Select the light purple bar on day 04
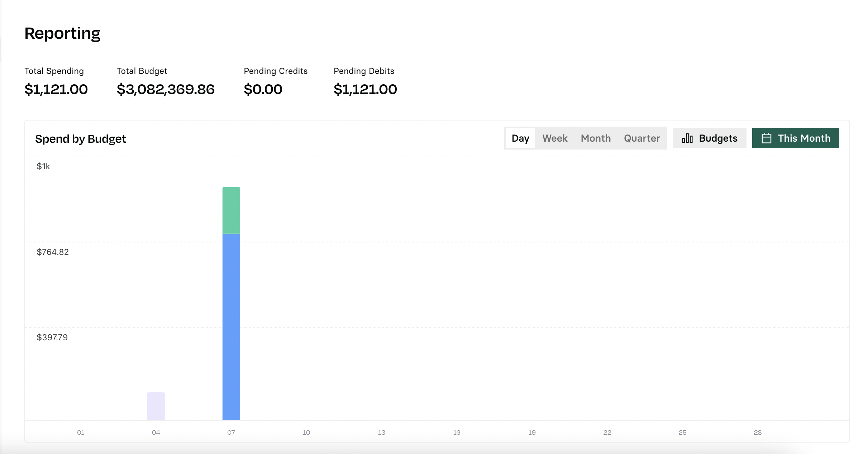Image resolution: width=868 pixels, height=454 pixels. (156, 406)
